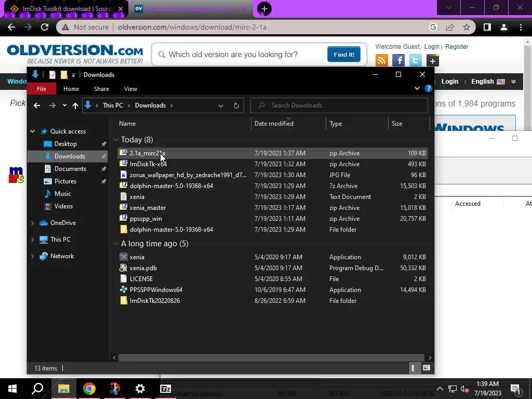532x399 pixels.
Task: Select the xenia text document
Action: (272, 196)
